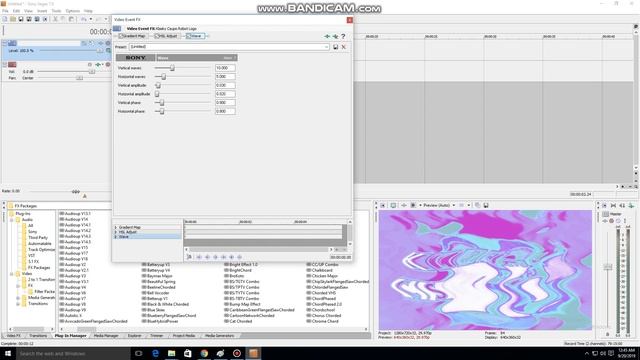Click the Horizontal phase value field
Screen dimensions: 640x360
[x=225, y=111]
